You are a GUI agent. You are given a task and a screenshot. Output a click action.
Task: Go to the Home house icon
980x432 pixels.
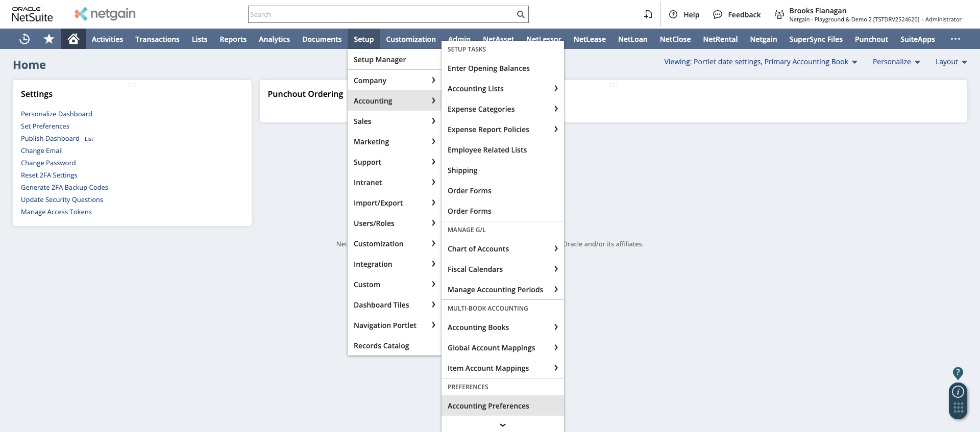(x=73, y=39)
